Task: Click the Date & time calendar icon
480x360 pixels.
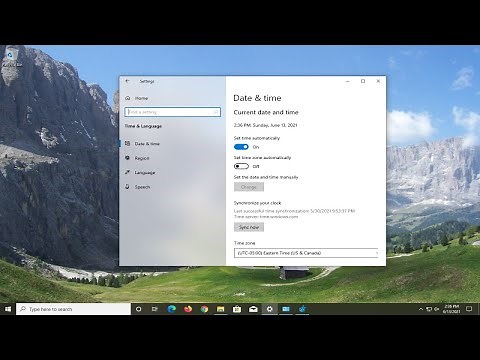Action: coord(127,144)
